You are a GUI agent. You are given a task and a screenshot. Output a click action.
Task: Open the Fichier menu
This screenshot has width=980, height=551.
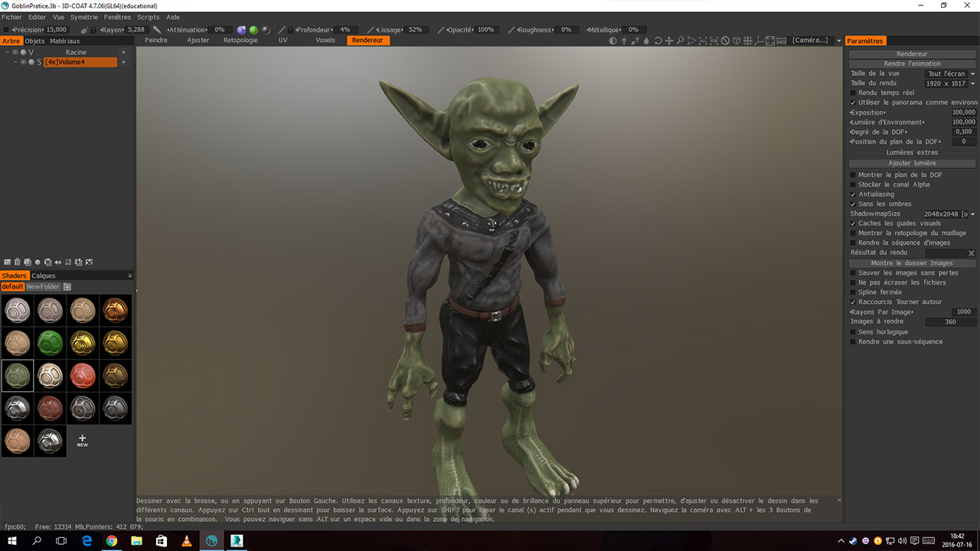[11, 17]
